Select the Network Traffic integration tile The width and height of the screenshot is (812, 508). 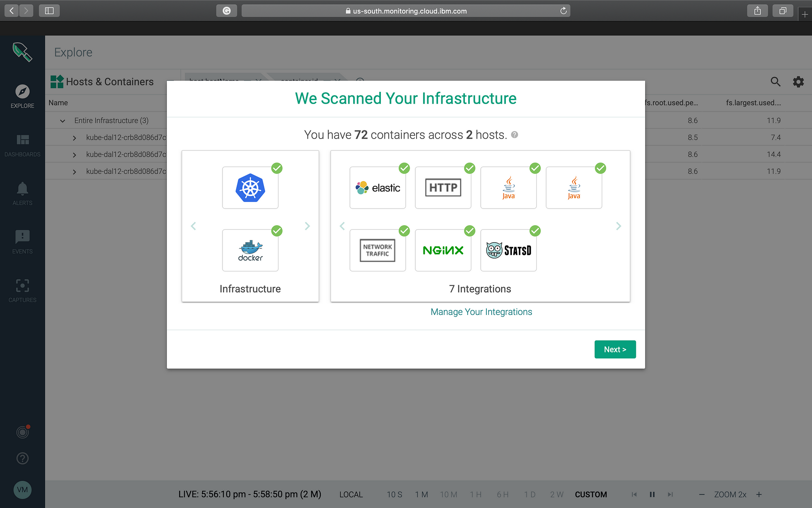point(378,250)
